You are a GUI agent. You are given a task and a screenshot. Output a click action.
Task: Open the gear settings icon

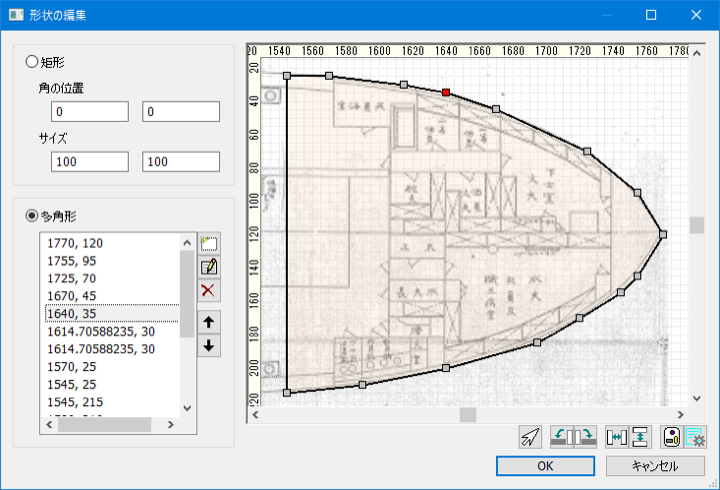coord(696,437)
